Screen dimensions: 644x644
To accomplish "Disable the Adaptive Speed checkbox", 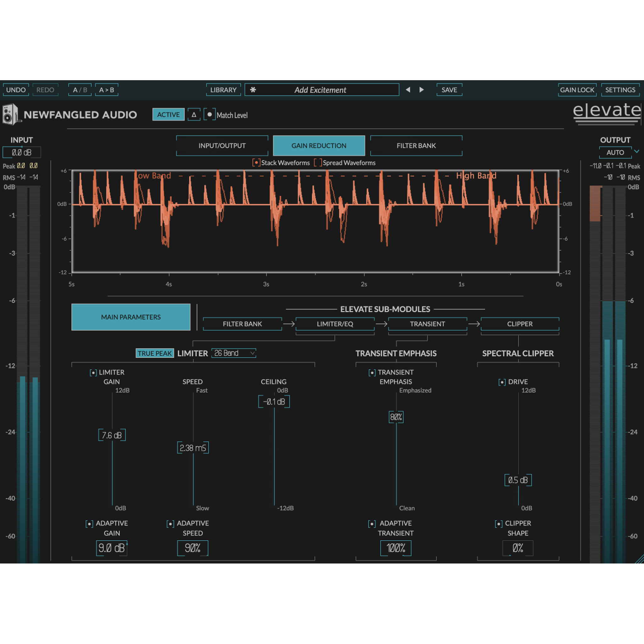I will tap(170, 524).
